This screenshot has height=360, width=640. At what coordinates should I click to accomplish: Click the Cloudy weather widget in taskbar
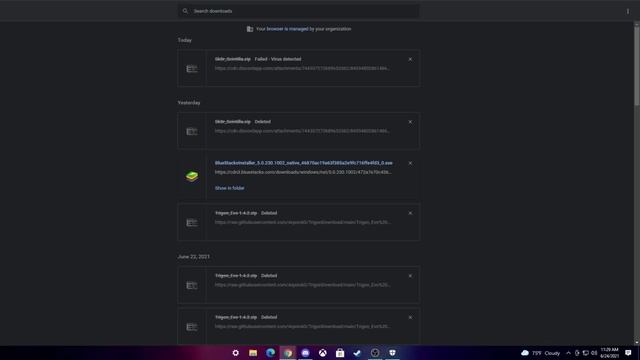540,353
